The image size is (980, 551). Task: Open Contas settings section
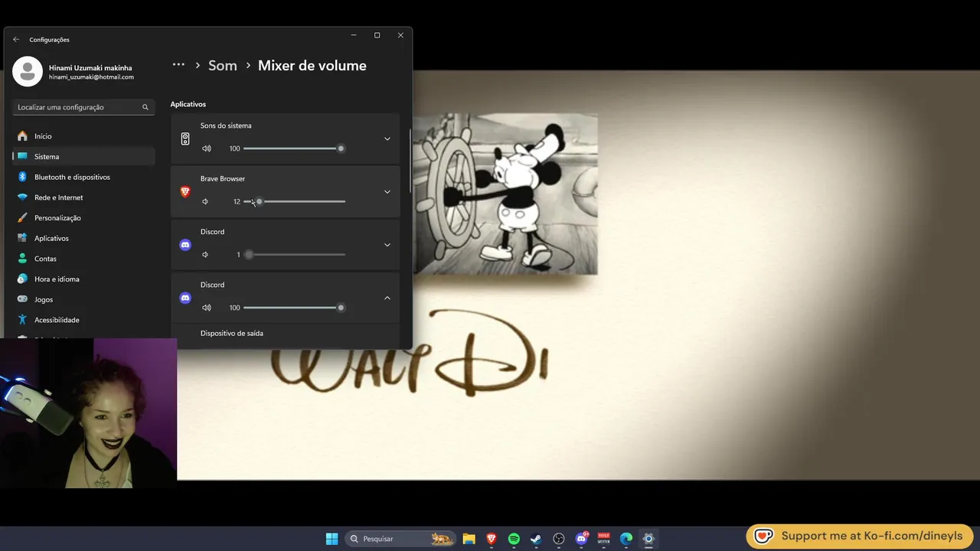click(83, 259)
